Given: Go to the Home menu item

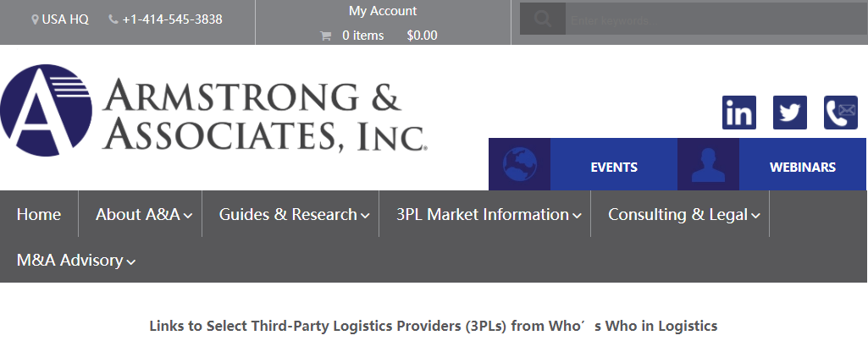Looking at the screenshot, I should click(x=39, y=215).
